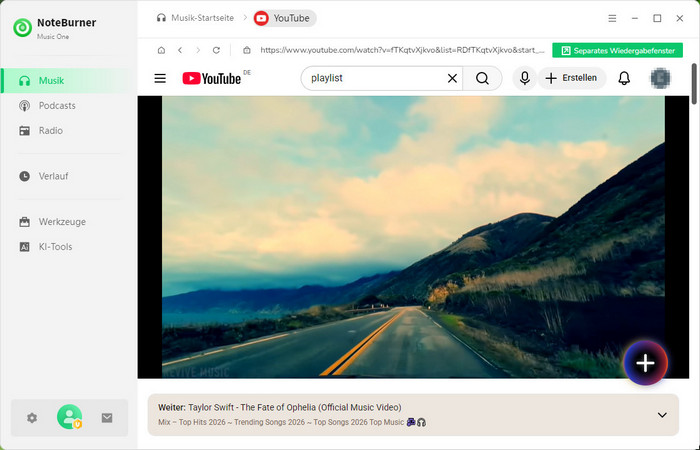This screenshot has width=700, height=450.
Task: Open the user account avatar icon
Action: coord(69,417)
